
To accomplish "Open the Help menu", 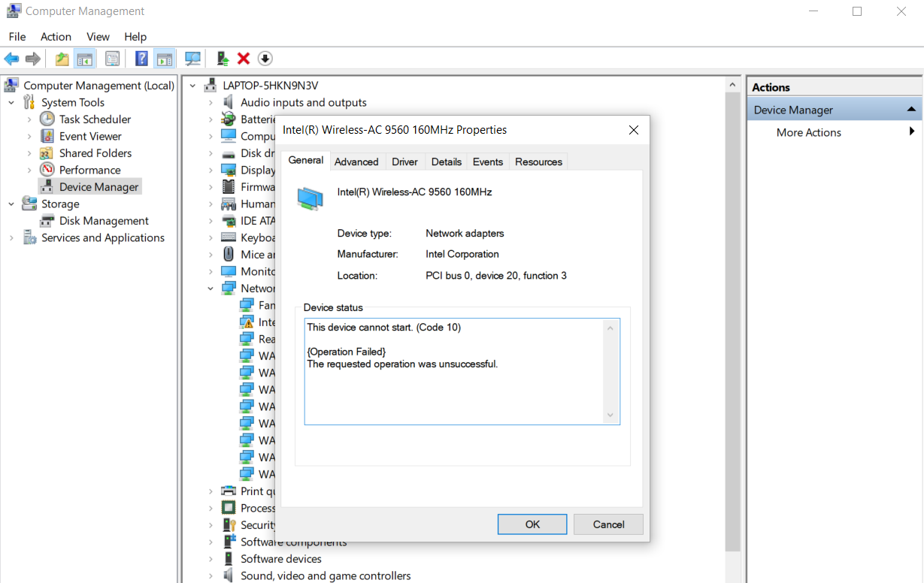I will [x=135, y=36].
